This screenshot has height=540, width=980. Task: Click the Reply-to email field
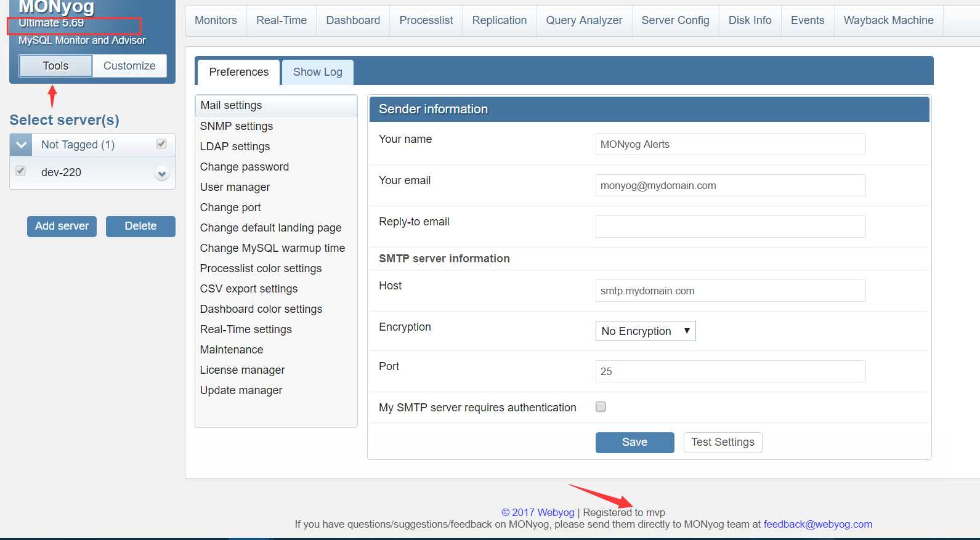coord(731,227)
